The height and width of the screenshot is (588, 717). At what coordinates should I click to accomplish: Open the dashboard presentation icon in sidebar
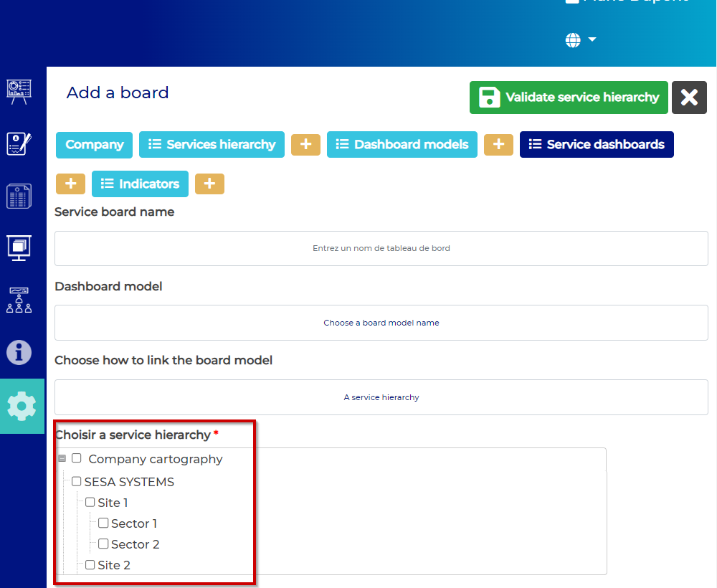click(x=19, y=91)
